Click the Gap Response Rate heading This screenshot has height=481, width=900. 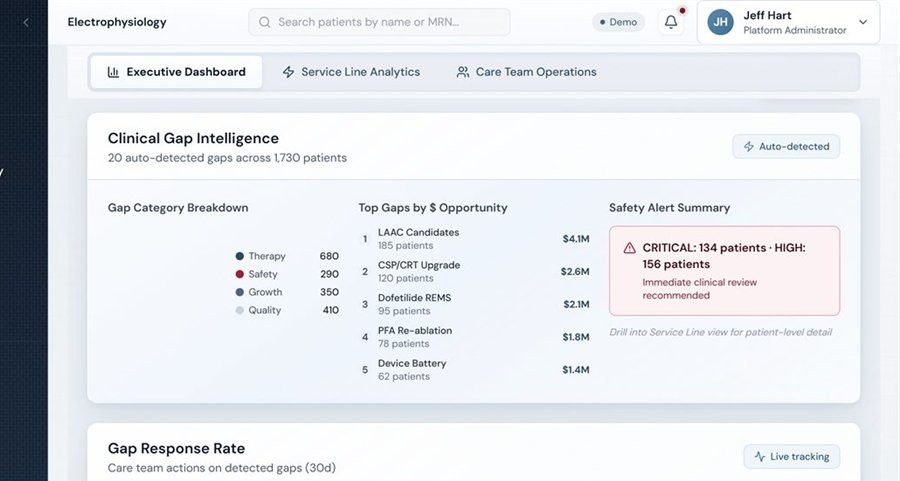point(176,448)
